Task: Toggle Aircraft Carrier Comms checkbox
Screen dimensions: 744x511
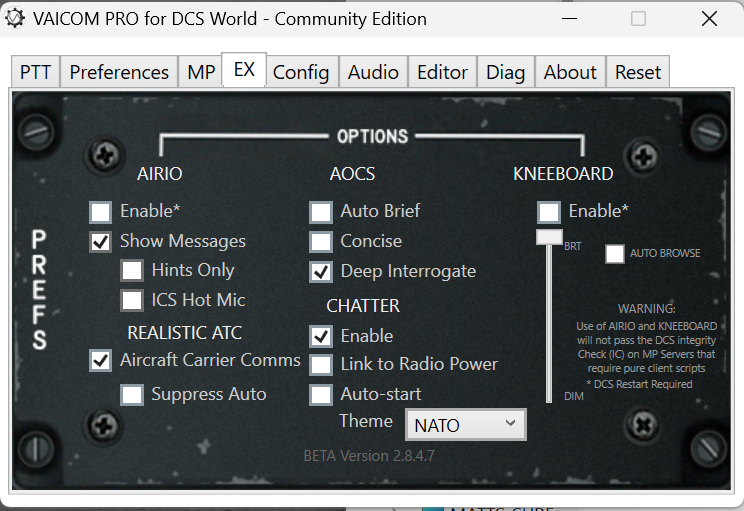Action: [x=101, y=361]
